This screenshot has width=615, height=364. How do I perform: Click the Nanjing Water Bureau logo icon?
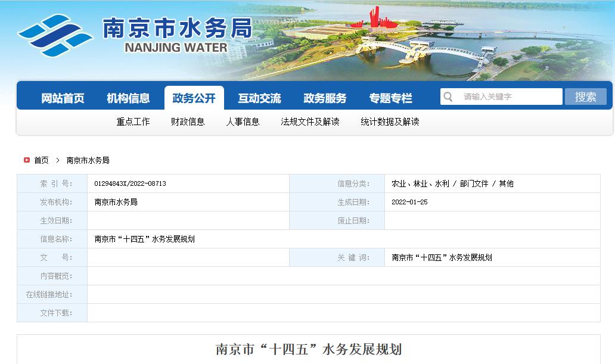pos(55,35)
